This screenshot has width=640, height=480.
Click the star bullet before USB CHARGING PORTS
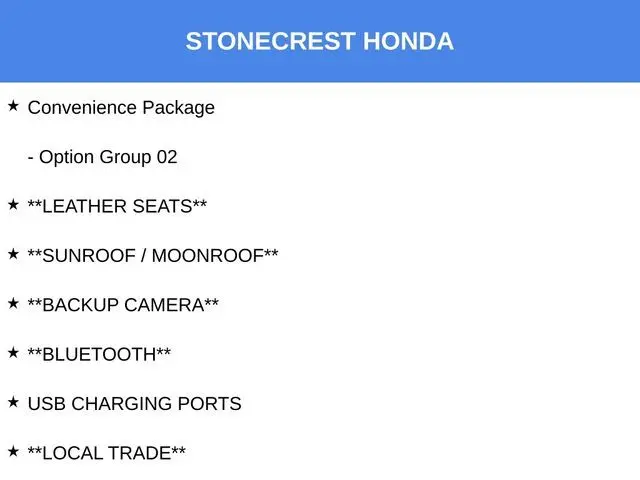(x=13, y=402)
